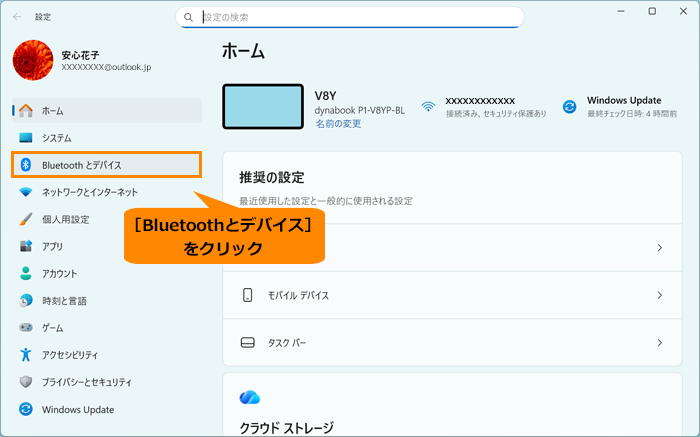Open Windows Update from the sidebar
Screen dimensions: 700x437
coord(107,409)
